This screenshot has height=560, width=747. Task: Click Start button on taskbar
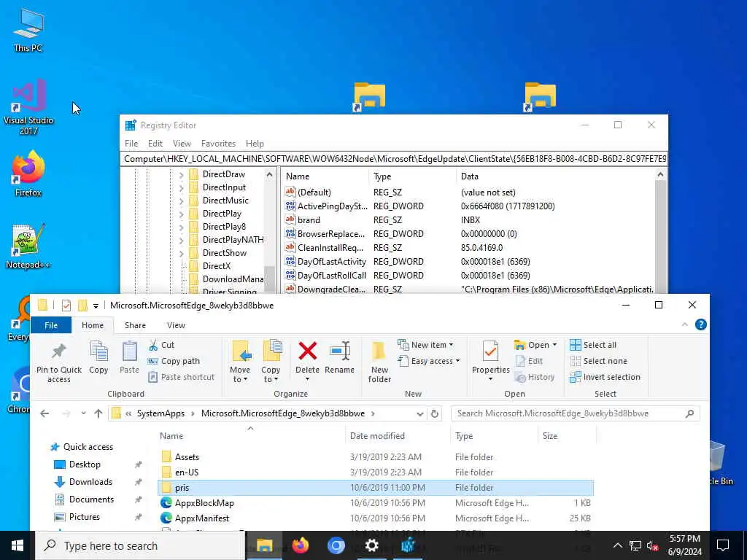click(x=18, y=545)
